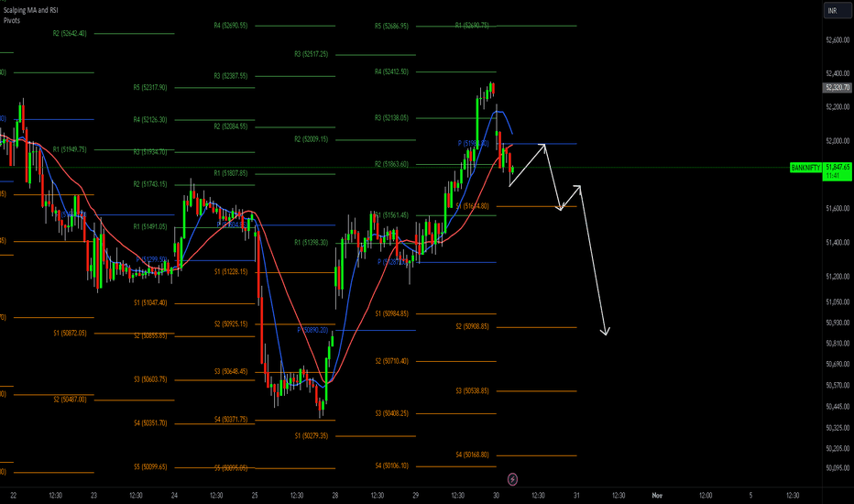854x504 pixels.
Task: Click date 31 on the time axis
Action: tap(576, 495)
